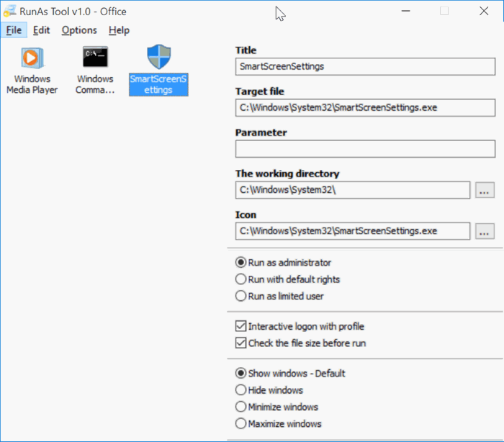Screen dimensions: 504x442
Task: Click the RunAs Tool title bar icon
Action: tap(9, 12)
